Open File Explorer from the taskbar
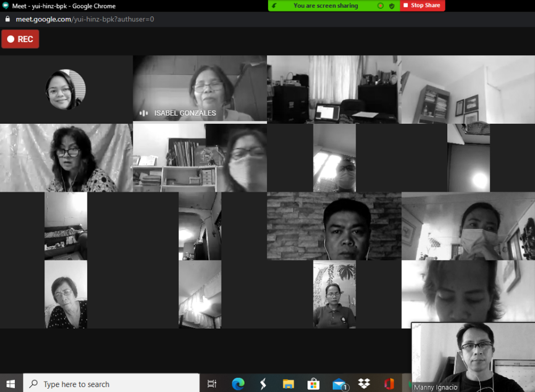Screen dimensions: 535x392 click(x=288, y=384)
